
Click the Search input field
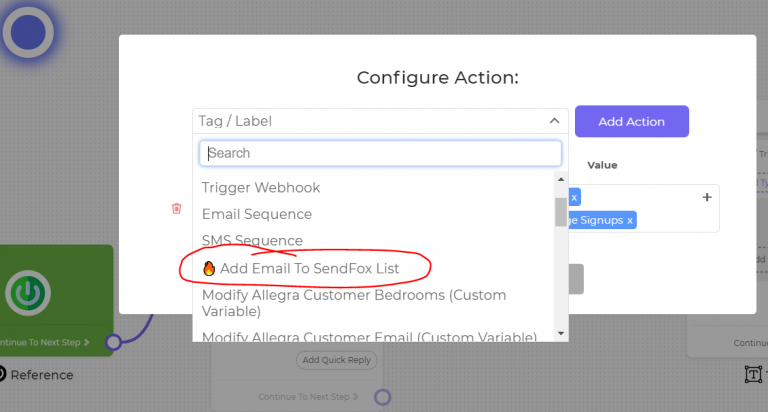click(x=380, y=153)
